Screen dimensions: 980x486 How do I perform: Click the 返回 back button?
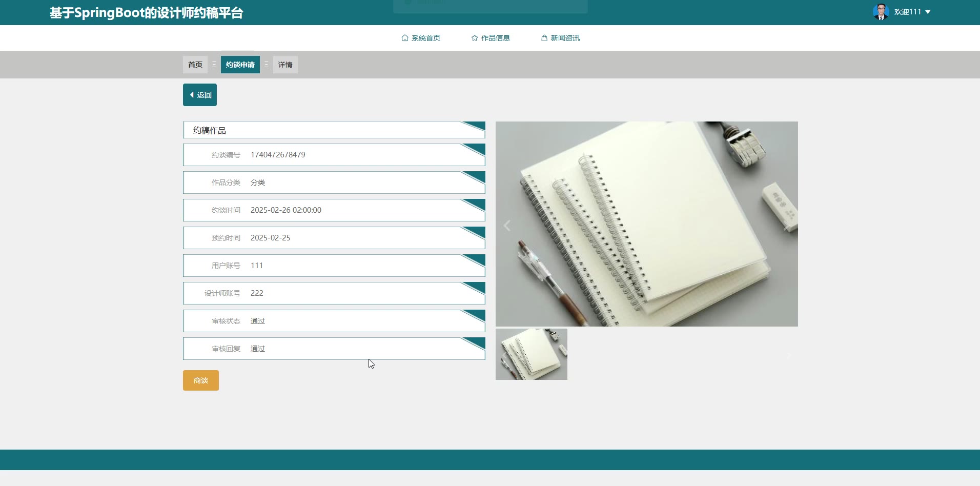[200, 95]
